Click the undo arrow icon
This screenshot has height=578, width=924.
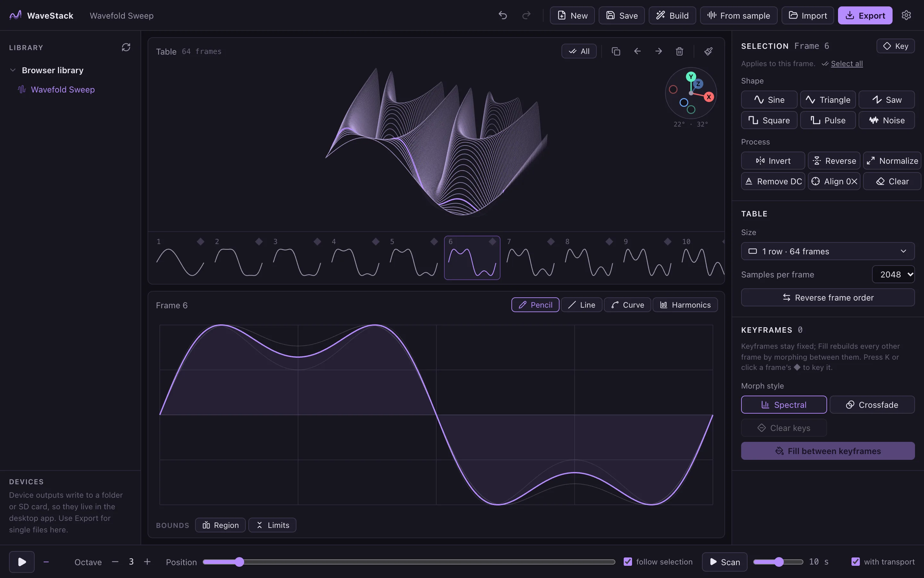pos(502,15)
